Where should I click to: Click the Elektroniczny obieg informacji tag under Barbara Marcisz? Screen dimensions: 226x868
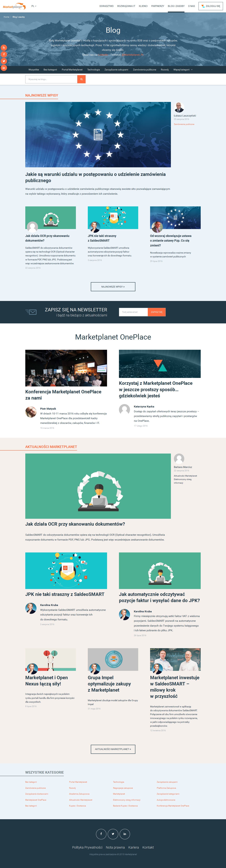pyautogui.click(x=183, y=481)
